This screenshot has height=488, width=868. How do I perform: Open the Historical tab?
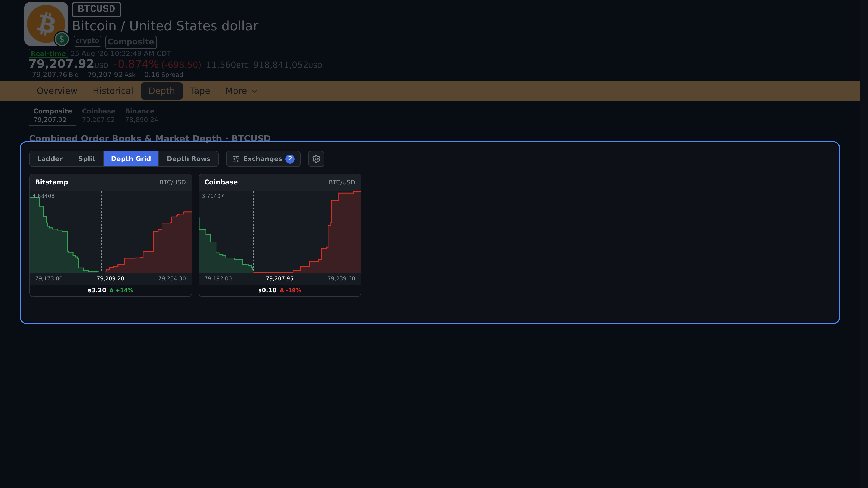pos(113,91)
